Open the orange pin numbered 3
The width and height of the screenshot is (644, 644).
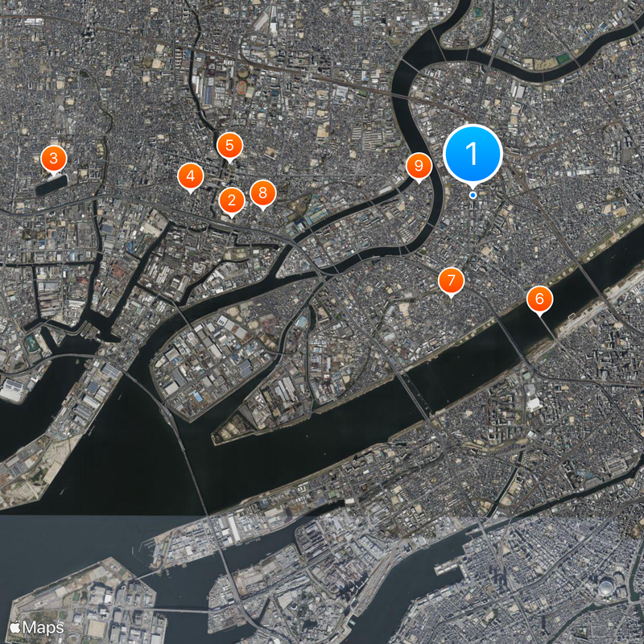pos(54,158)
